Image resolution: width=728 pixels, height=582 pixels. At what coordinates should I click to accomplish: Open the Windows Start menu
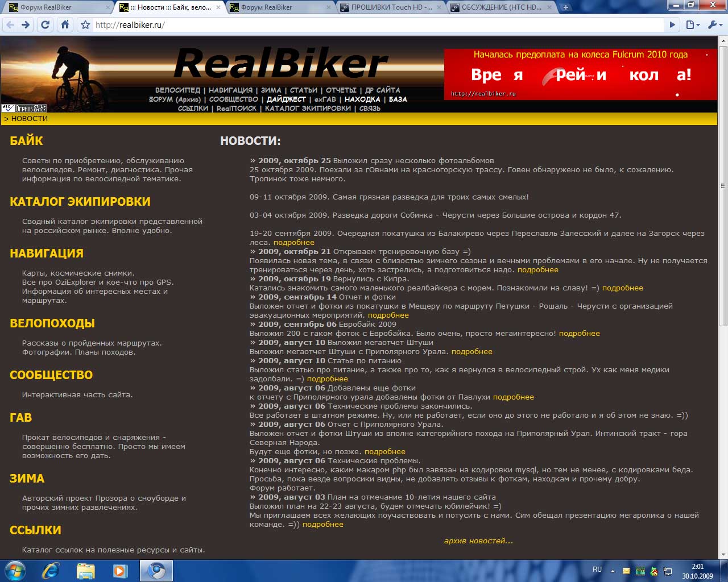pyautogui.click(x=15, y=570)
